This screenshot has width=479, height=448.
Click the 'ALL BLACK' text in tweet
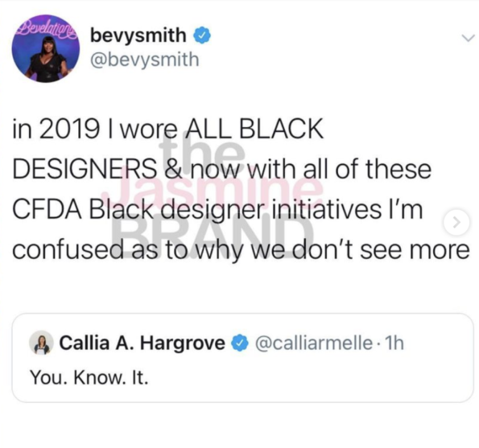[x=254, y=129]
